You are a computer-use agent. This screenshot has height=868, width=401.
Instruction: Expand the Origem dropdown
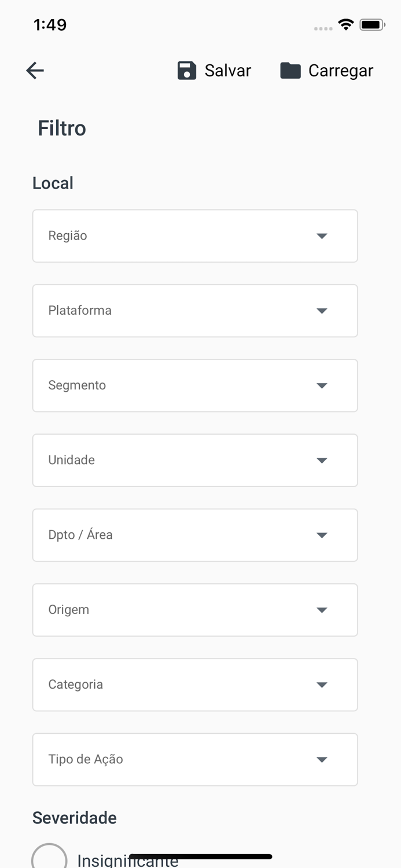pos(195,610)
